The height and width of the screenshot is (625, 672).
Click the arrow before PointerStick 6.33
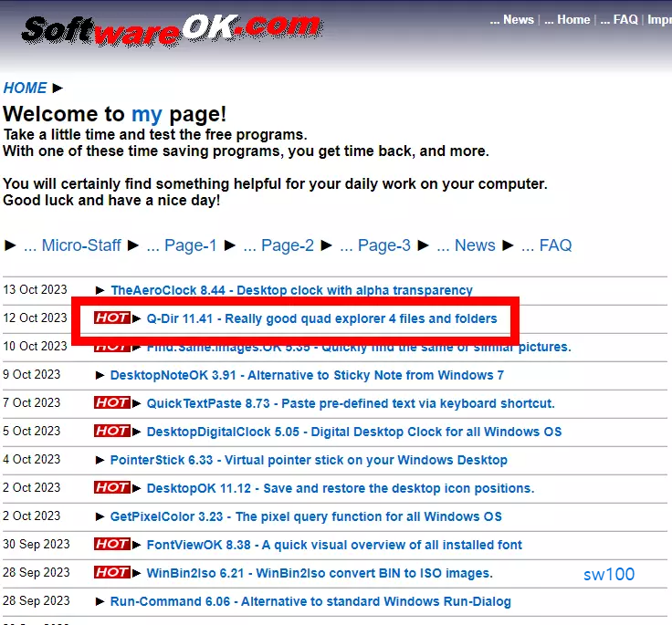coord(100,460)
